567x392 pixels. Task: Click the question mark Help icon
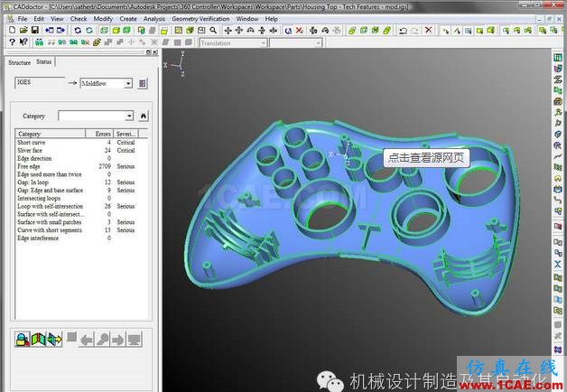12,42
